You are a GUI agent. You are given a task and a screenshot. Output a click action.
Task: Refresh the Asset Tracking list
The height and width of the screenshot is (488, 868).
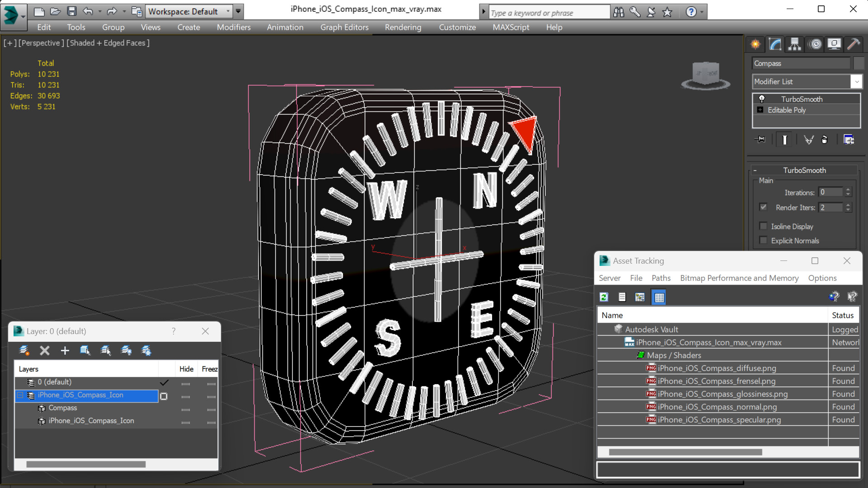pyautogui.click(x=604, y=297)
